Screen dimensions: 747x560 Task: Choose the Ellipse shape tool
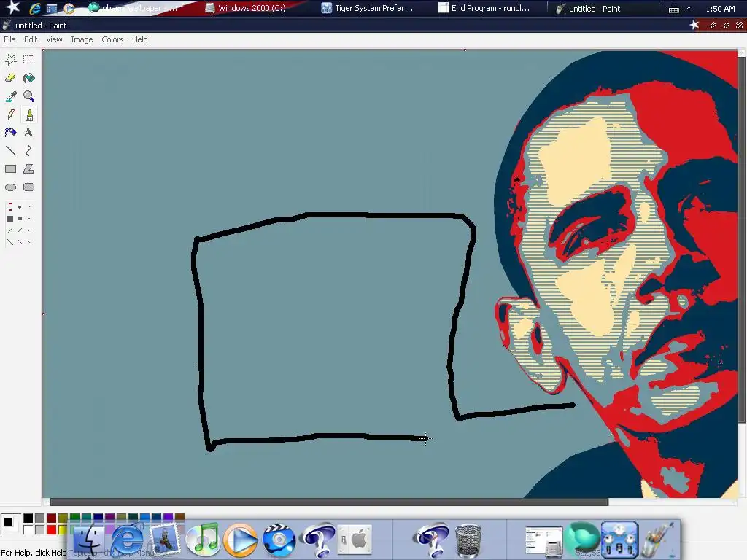click(x=10, y=187)
